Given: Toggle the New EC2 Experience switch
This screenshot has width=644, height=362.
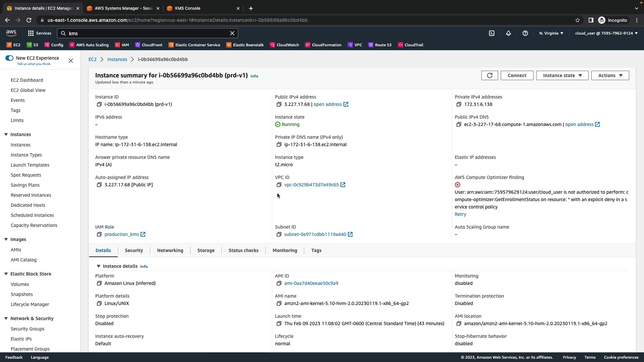Looking at the screenshot, I should pyautogui.click(x=9, y=58).
